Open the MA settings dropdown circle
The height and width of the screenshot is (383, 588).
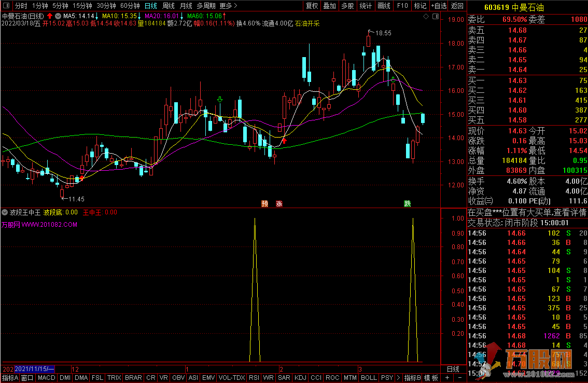pyautogui.click(x=58, y=16)
